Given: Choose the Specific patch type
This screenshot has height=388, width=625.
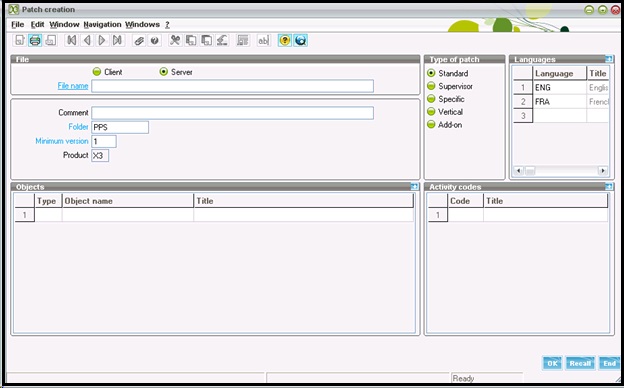Looking at the screenshot, I should click(431, 99).
